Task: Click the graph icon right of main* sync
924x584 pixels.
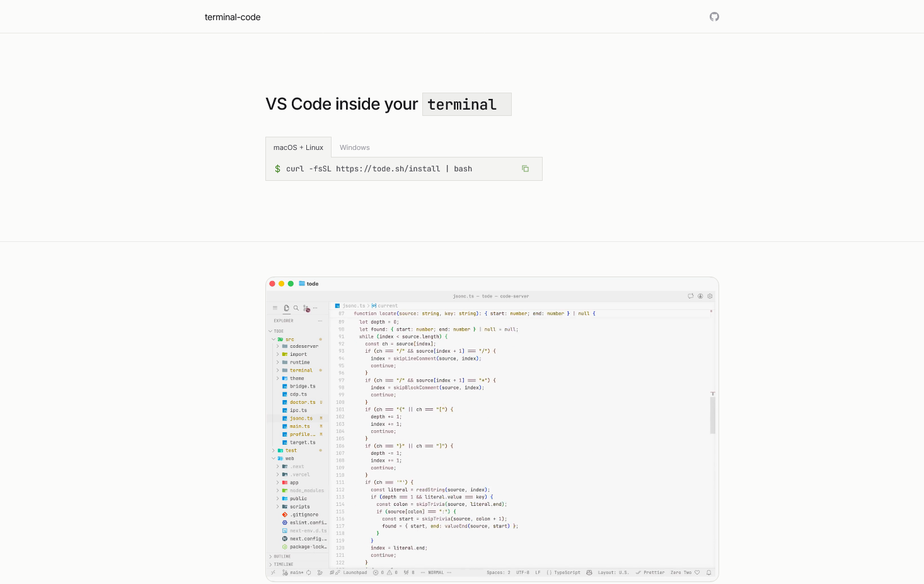Action: (320, 573)
